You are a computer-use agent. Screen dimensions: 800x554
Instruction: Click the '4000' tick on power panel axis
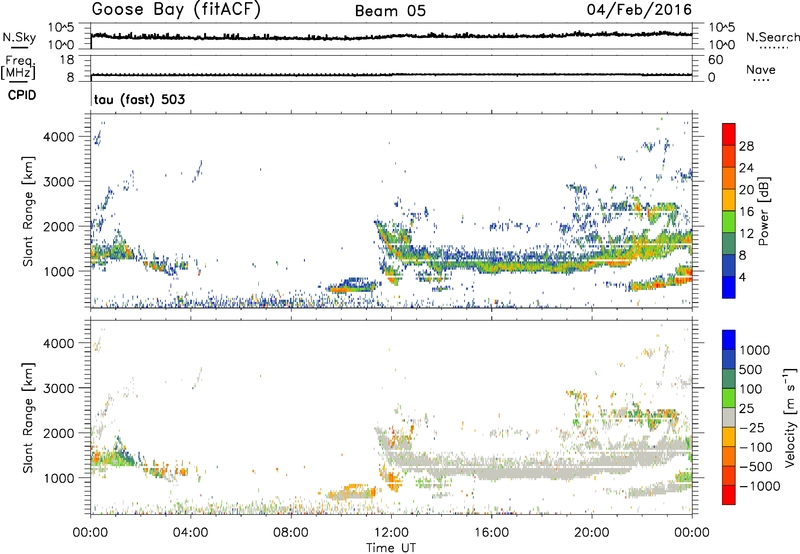click(58, 137)
